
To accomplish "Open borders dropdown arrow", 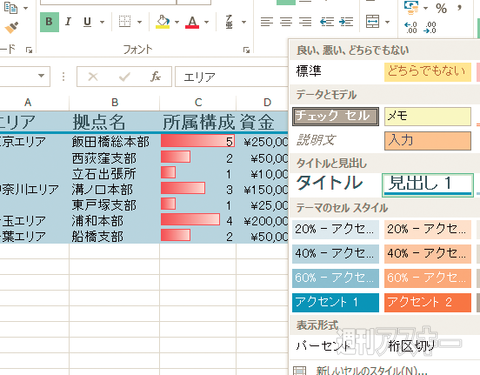I will pos(139,22).
